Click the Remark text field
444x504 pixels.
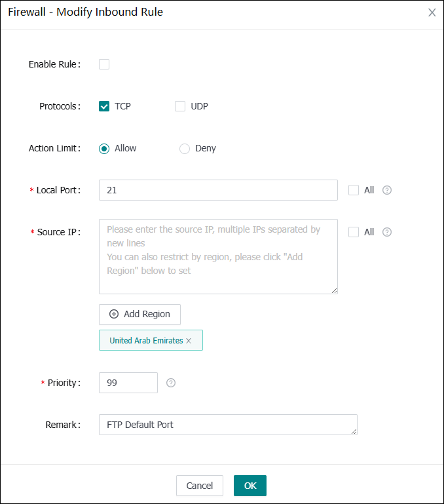[227, 425]
